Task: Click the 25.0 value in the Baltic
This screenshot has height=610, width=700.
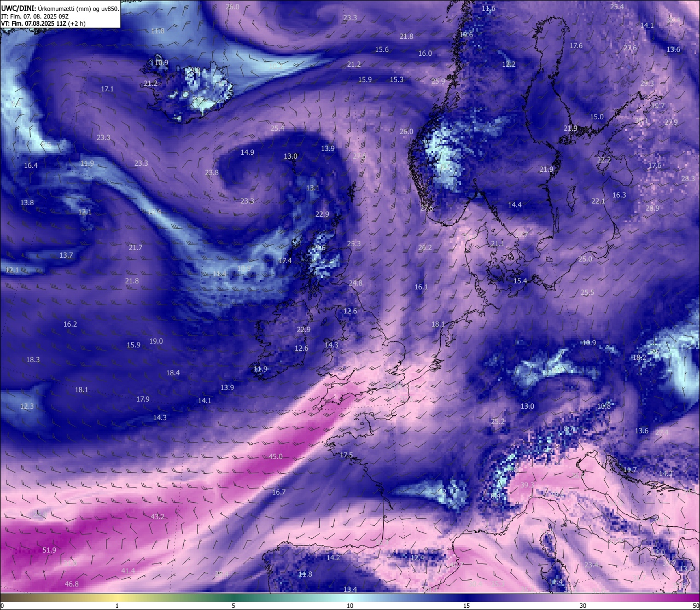Action: point(586,259)
